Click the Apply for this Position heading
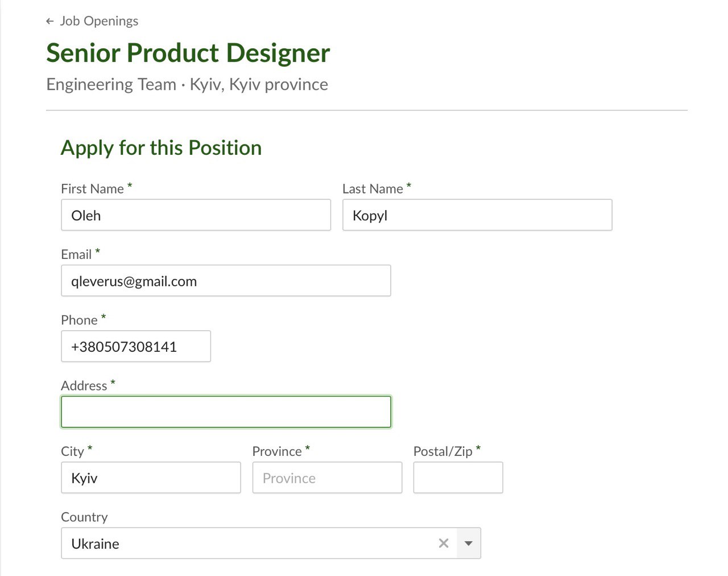The width and height of the screenshot is (728, 576). pyautogui.click(x=161, y=148)
